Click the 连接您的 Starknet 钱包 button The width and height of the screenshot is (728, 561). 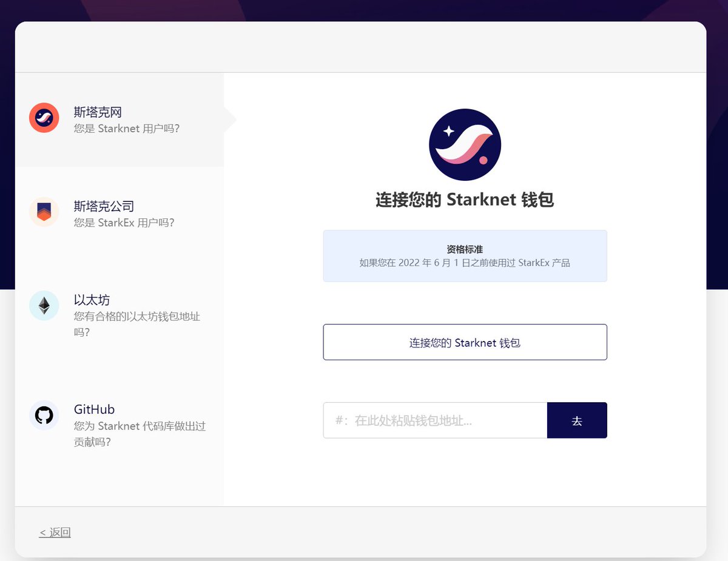[x=465, y=341]
